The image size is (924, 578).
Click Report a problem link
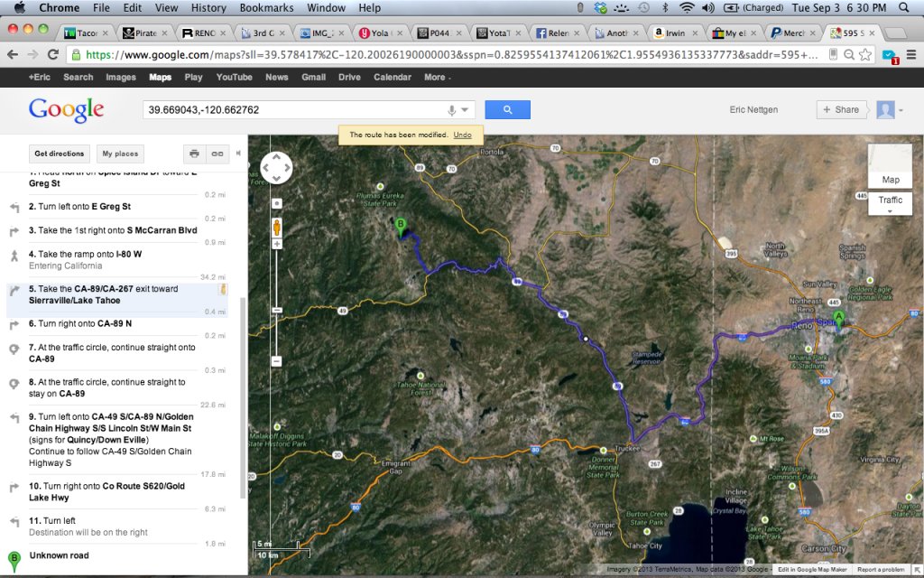881,570
